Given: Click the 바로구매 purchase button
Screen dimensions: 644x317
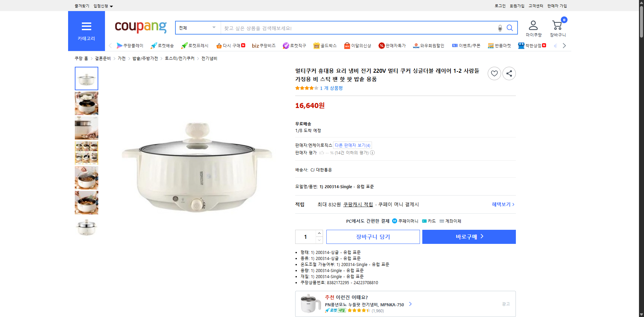Looking at the screenshot, I should (x=469, y=236).
